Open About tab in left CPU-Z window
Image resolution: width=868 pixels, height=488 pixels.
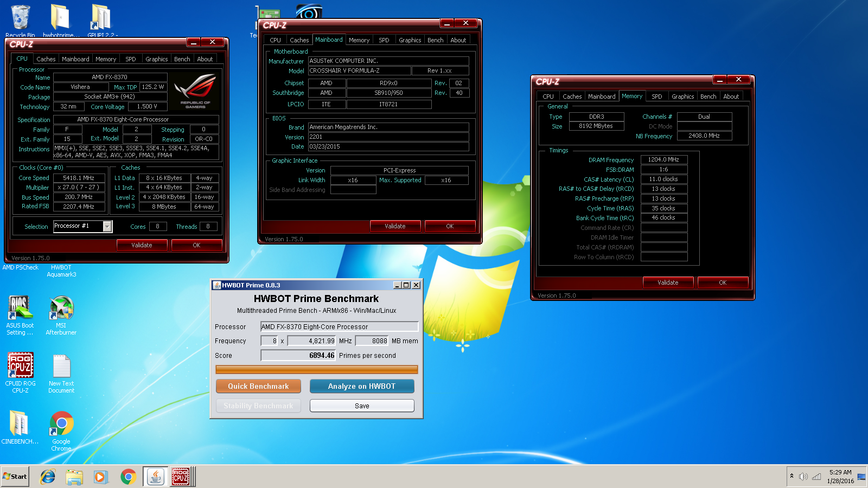[x=205, y=59]
